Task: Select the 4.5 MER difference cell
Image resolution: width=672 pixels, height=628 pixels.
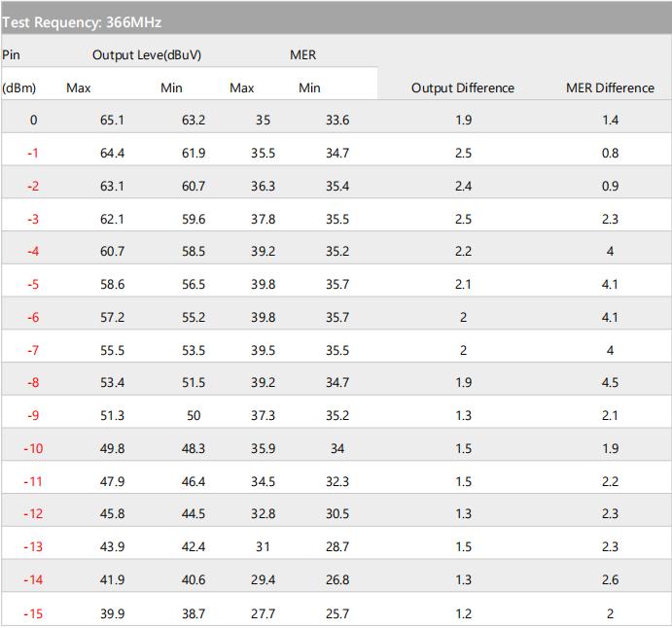Action: (610, 383)
